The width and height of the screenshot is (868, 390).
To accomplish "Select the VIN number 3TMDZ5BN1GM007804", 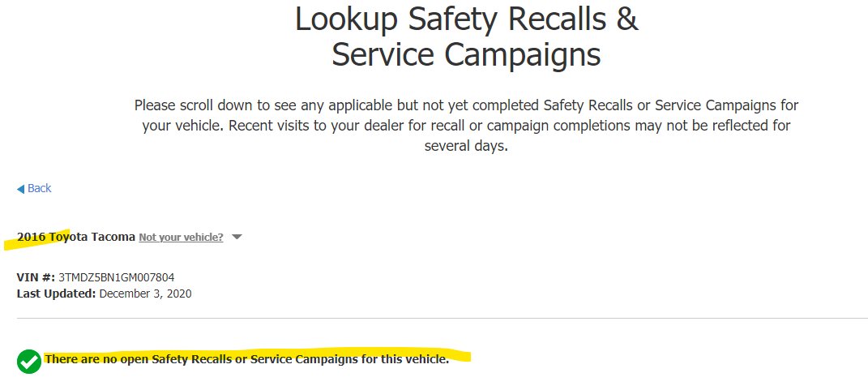I will (x=116, y=277).
